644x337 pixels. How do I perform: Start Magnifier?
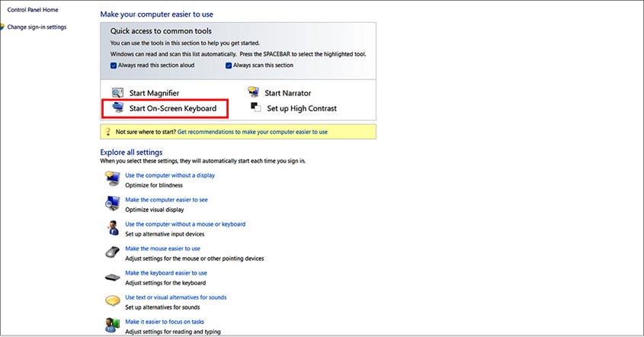coord(154,93)
